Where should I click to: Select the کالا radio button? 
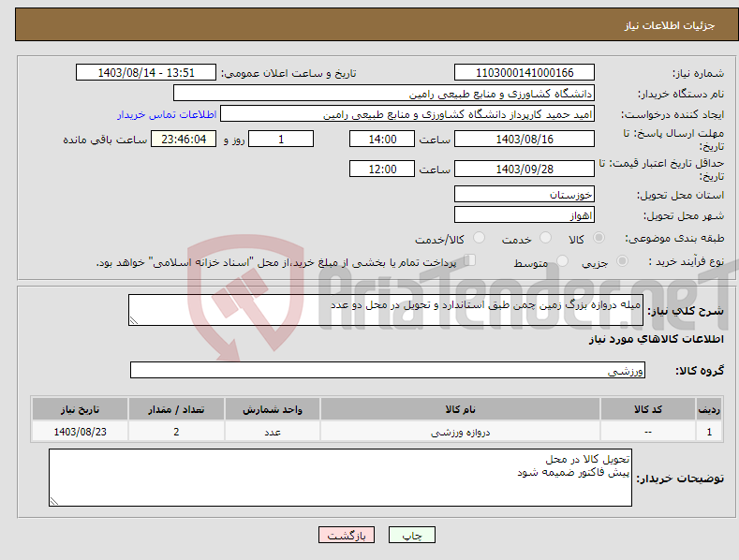[599, 238]
